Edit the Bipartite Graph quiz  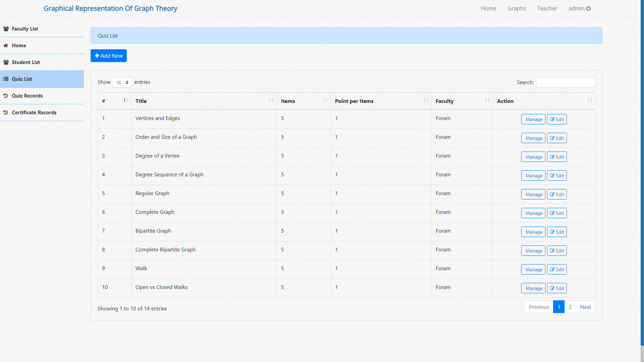[x=556, y=232]
